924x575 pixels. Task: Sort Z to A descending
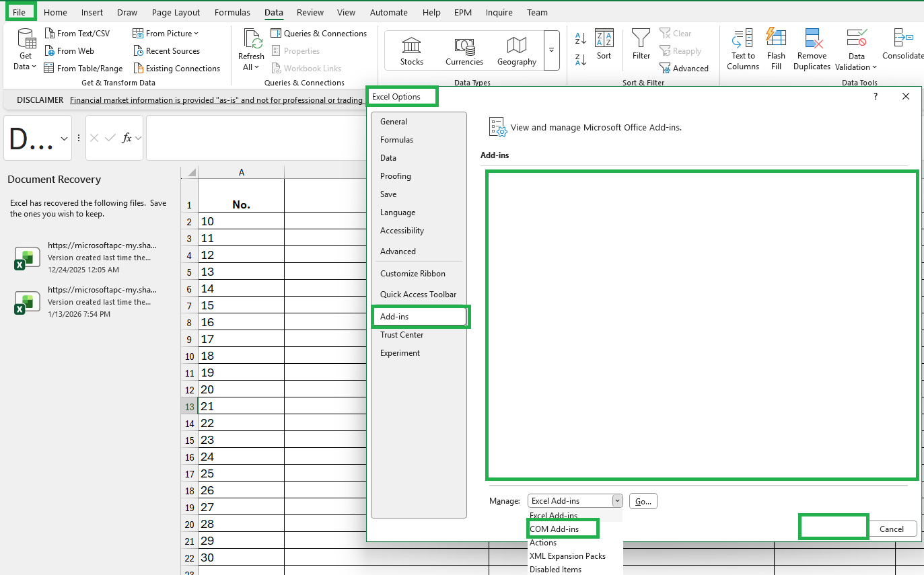pyautogui.click(x=581, y=60)
